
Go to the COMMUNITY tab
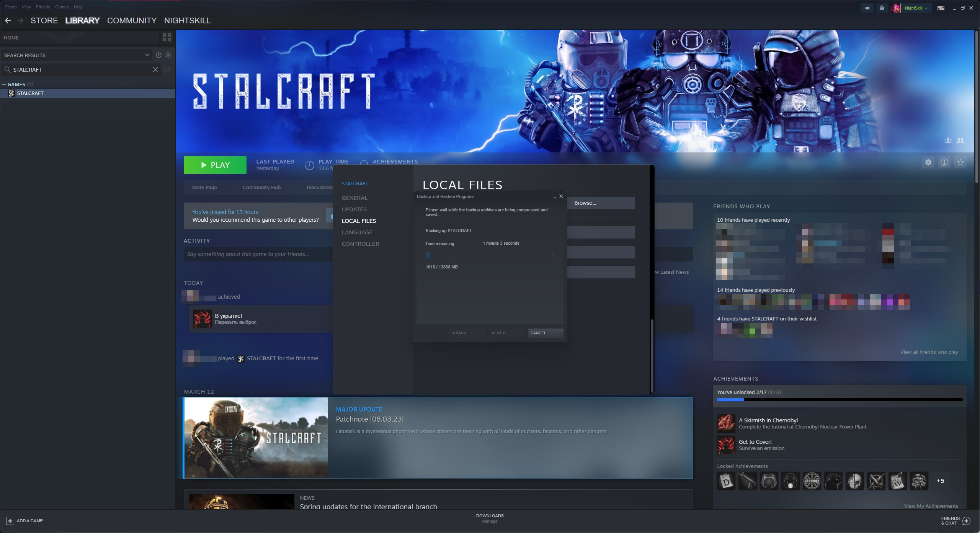tap(132, 21)
